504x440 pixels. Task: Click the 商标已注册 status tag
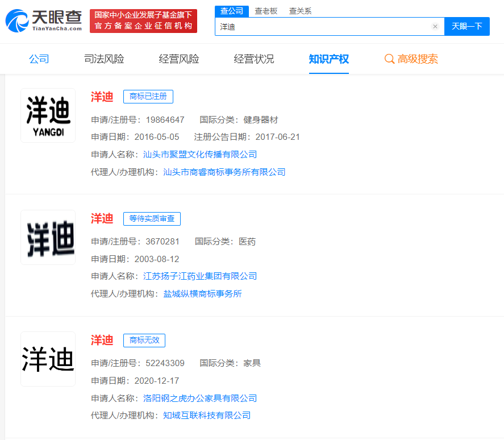click(148, 97)
